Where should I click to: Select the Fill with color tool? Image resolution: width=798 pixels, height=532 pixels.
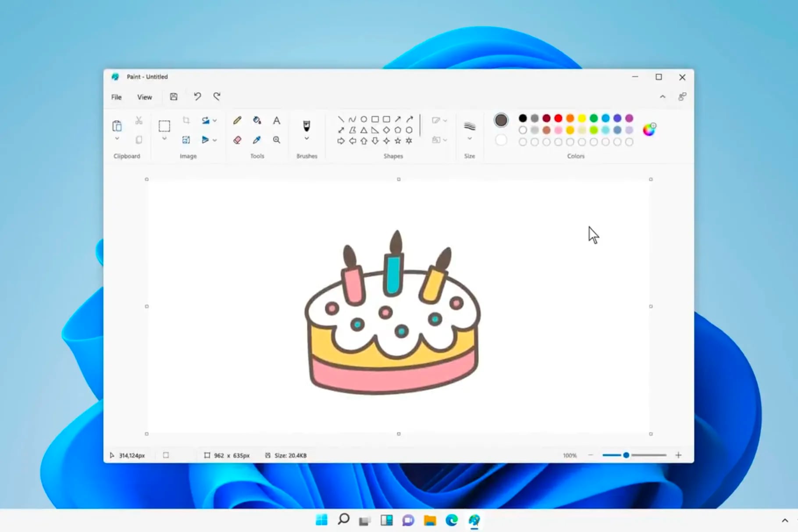(257, 120)
